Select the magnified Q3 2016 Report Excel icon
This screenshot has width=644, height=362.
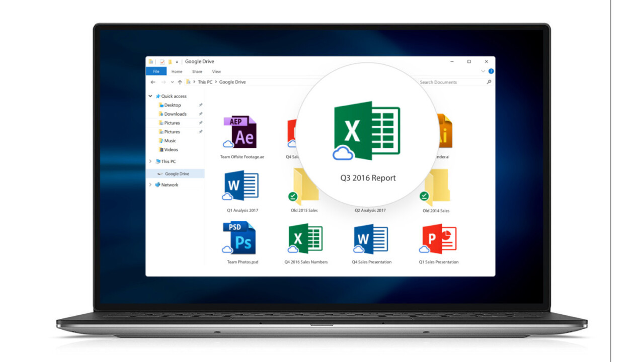pos(367,131)
